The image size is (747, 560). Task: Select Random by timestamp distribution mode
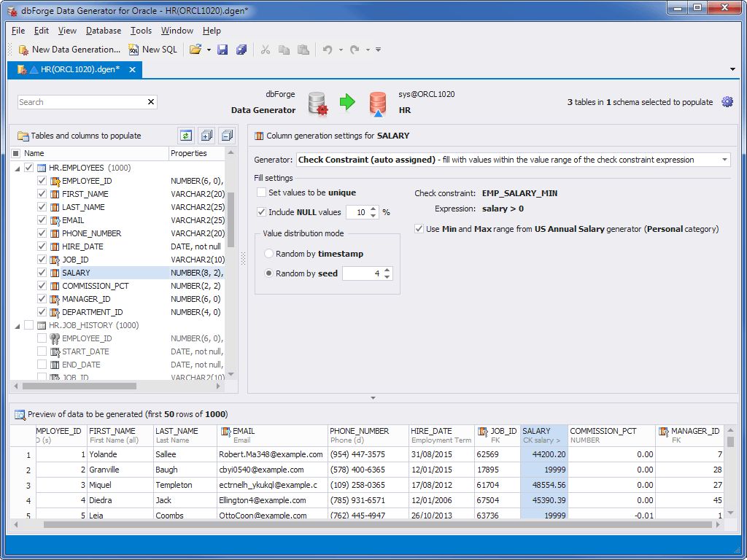[x=270, y=253]
